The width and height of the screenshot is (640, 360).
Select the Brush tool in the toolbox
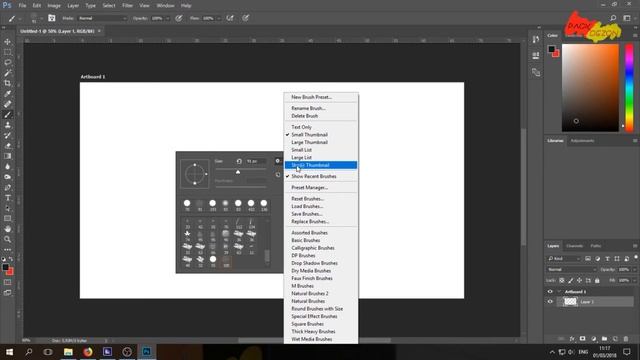point(7,115)
